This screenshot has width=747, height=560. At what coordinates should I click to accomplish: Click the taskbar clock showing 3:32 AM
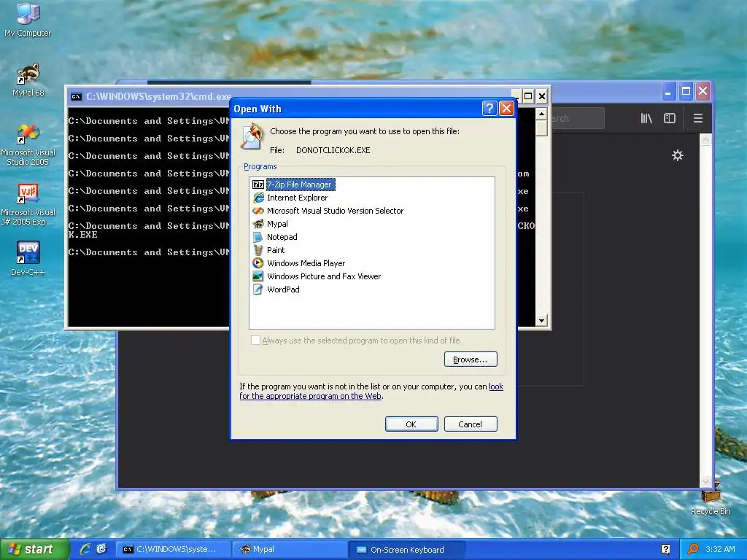click(x=720, y=549)
